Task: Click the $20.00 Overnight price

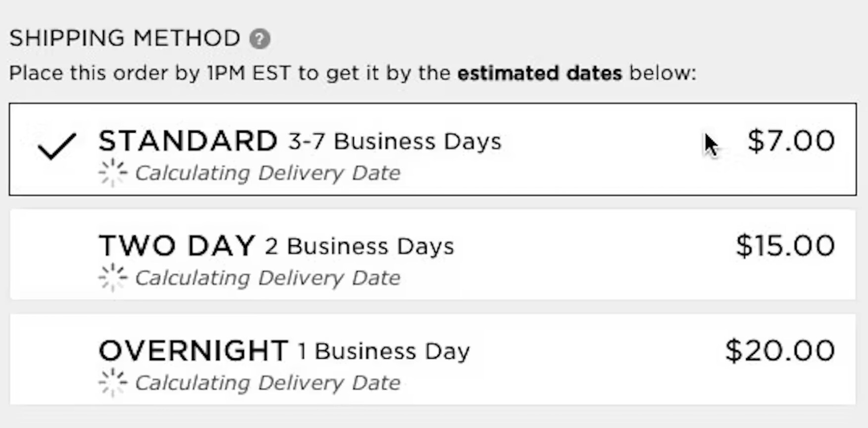Action: [780, 350]
